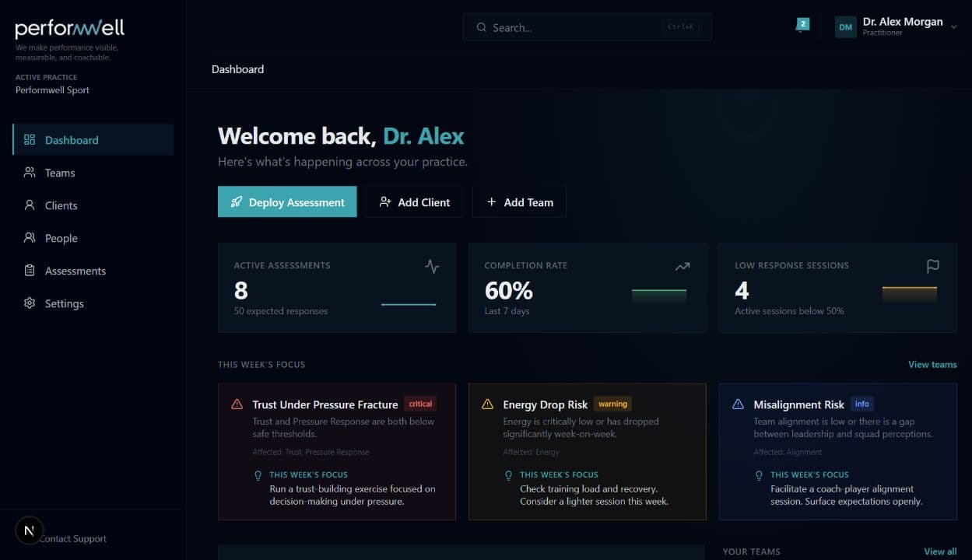Click 'Affected: Trust, Pressure Response' text

click(311, 452)
